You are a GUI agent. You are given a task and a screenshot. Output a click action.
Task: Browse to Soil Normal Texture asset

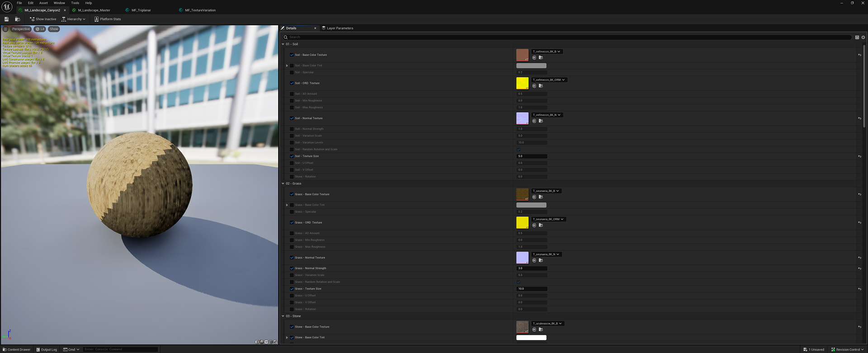(x=541, y=121)
